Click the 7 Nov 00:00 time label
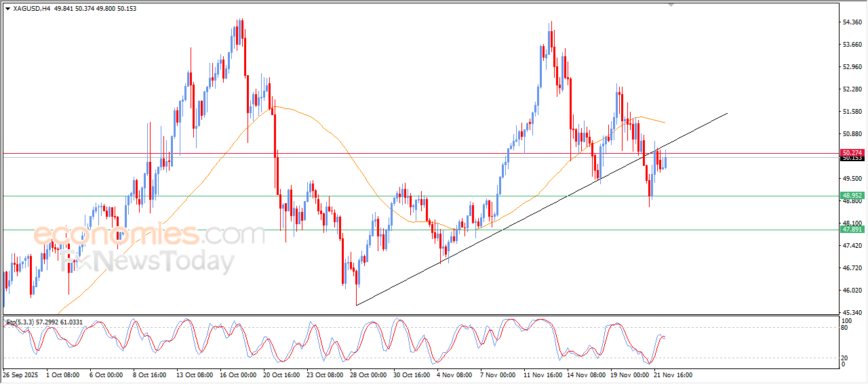This screenshot has height=384, width=868. tap(498, 374)
